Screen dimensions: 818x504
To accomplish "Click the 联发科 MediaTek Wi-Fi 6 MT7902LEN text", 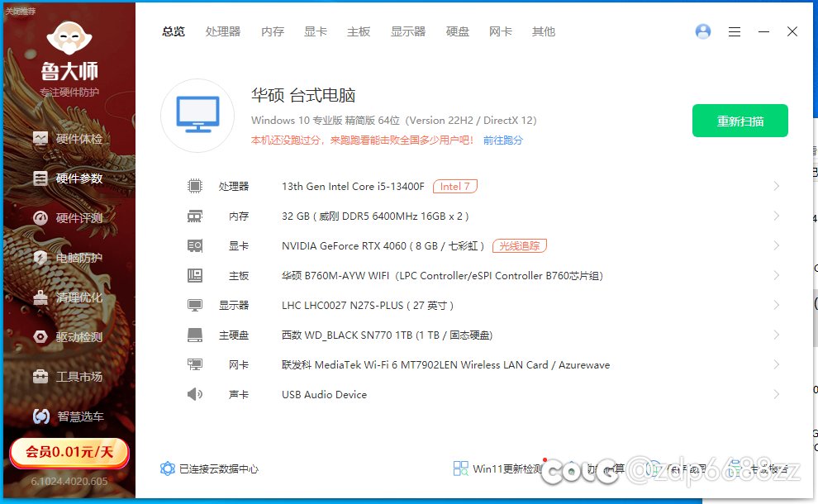I will 446,364.
